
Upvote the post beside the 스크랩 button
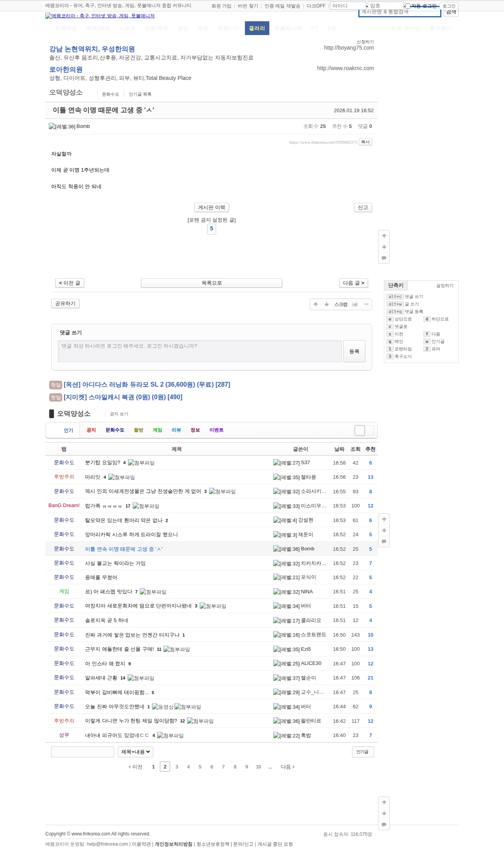coord(315,304)
